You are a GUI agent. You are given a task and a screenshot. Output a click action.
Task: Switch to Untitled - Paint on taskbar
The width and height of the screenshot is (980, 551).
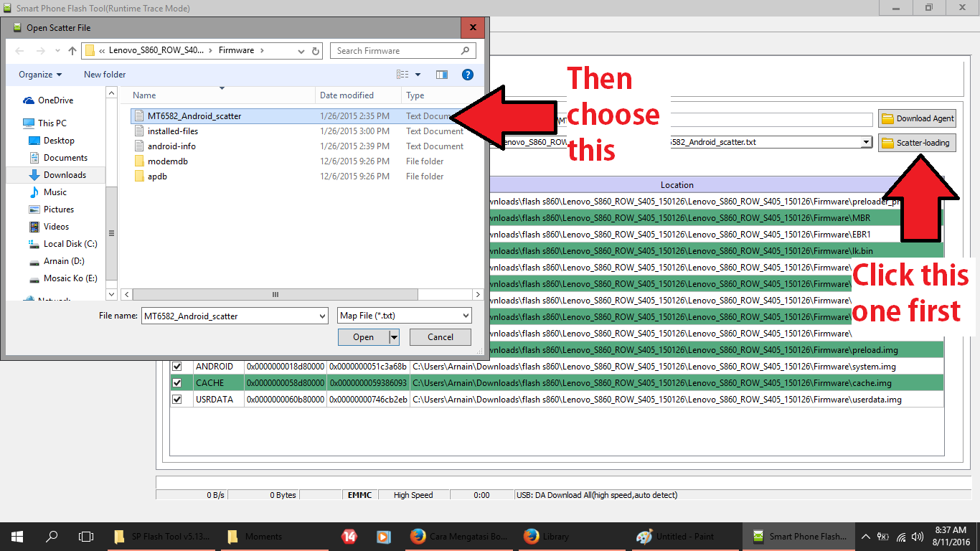pyautogui.click(x=685, y=536)
